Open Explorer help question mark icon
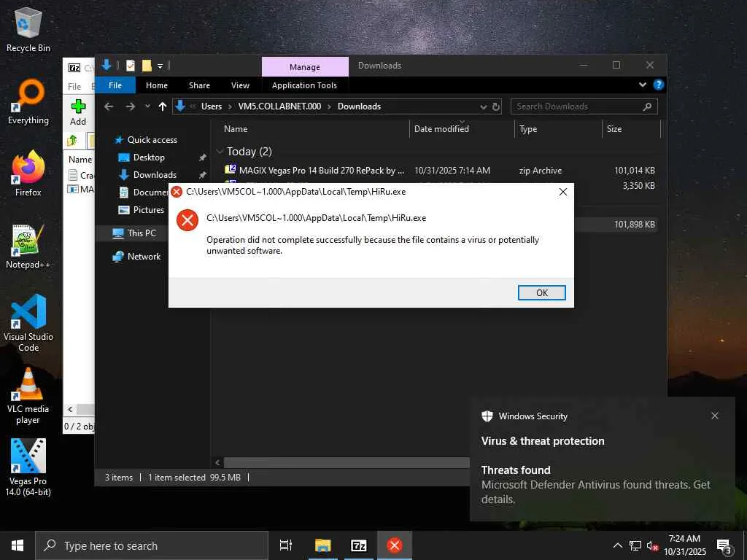The height and width of the screenshot is (560, 747). pos(659,85)
